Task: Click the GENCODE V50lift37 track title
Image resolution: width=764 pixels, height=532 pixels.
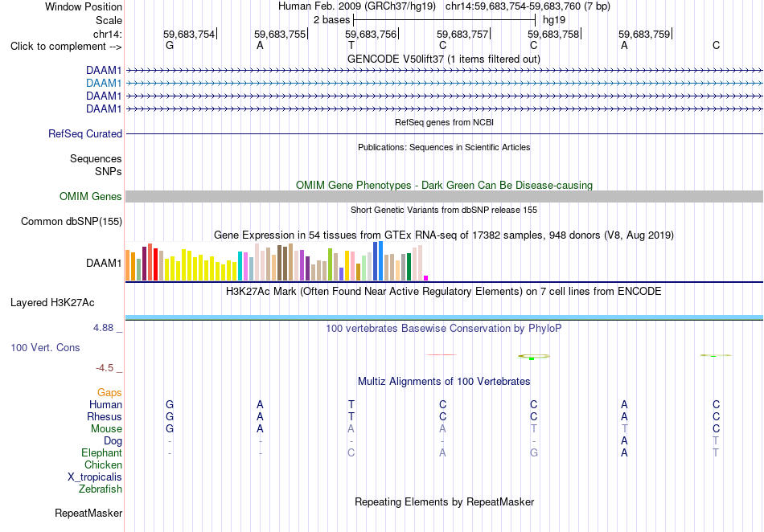Action: point(444,59)
